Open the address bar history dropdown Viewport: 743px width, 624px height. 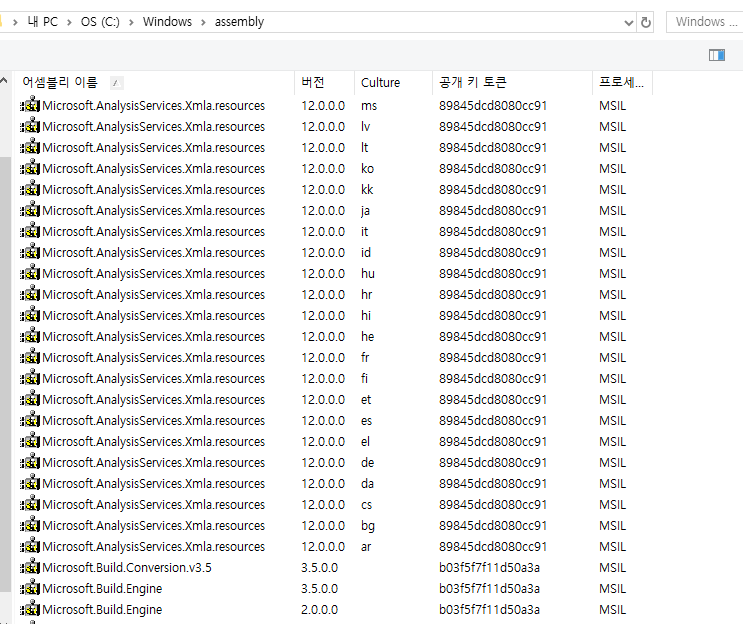[x=628, y=22]
